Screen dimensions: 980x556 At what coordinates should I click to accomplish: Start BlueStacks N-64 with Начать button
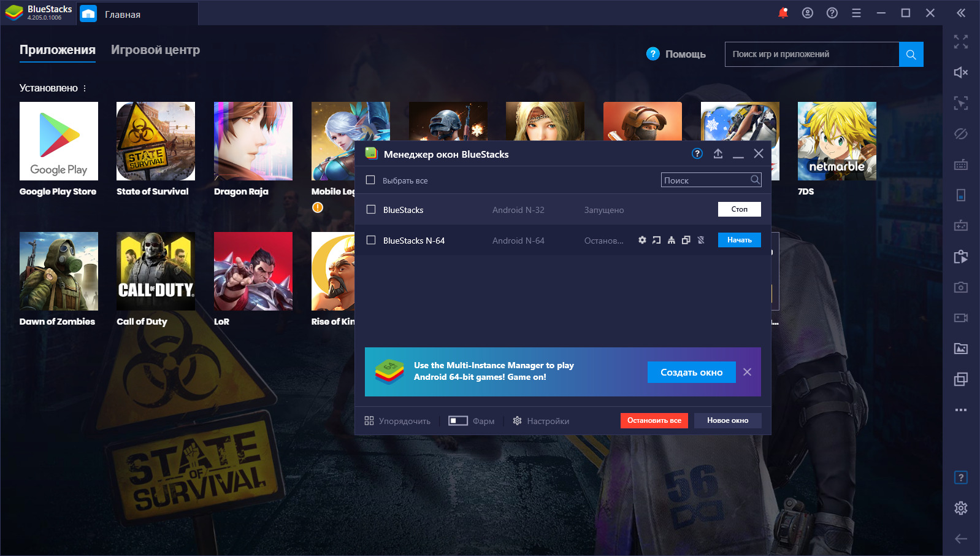coord(740,240)
